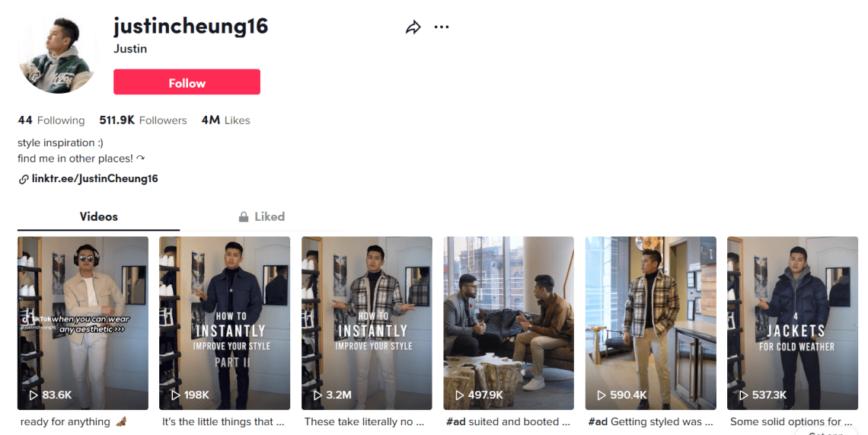Click play icon on 537.3K video
This screenshot has height=435, width=868.
pos(742,395)
